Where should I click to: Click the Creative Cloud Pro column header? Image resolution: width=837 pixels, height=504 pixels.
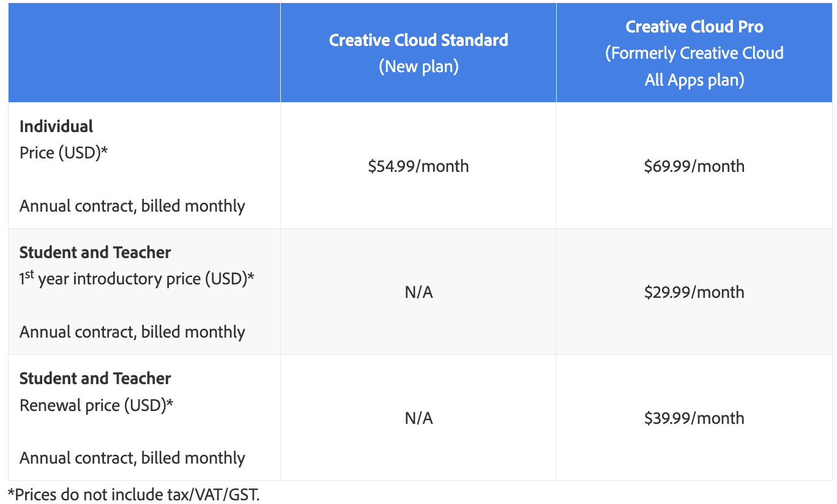tap(694, 27)
